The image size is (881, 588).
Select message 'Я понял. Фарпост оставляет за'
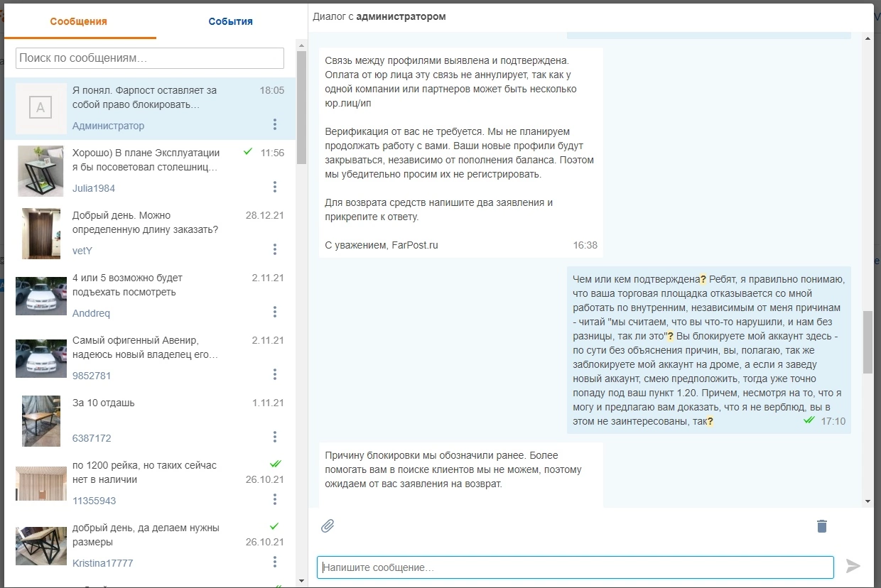point(145,90)
